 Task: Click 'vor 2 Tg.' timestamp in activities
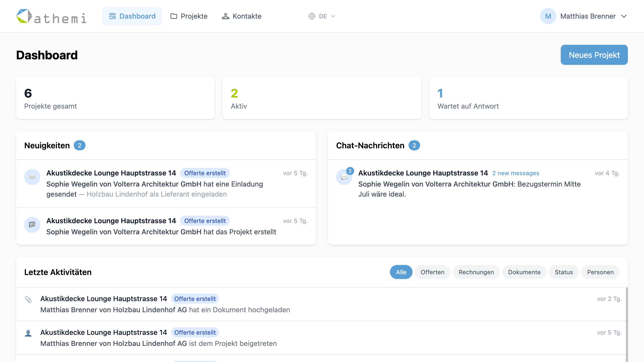pos(609,299)
